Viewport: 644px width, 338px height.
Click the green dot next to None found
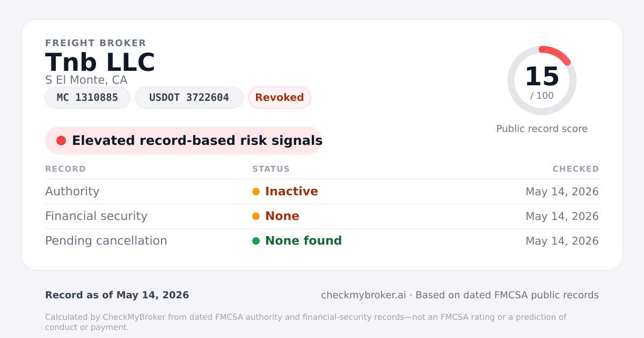pos(256,241)
